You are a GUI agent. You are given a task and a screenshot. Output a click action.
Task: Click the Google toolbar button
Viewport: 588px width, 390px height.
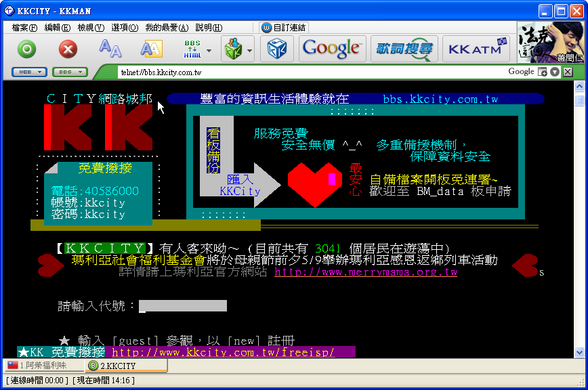coord(332,49)
